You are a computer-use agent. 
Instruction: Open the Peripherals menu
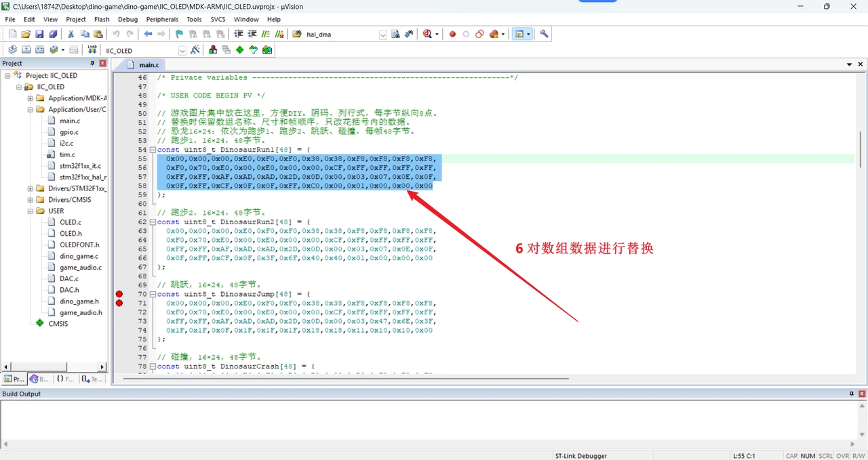[162, 20]
